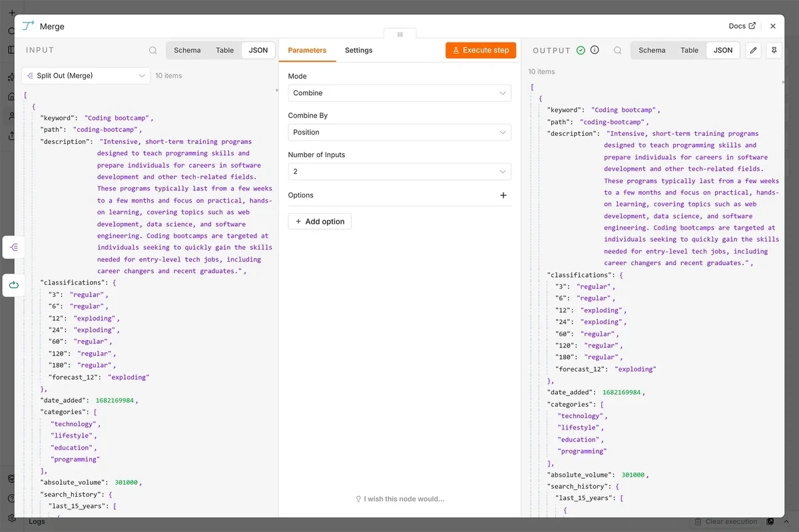Close the Merge node dialog
799x532 pixels.
tap(773, 26)
